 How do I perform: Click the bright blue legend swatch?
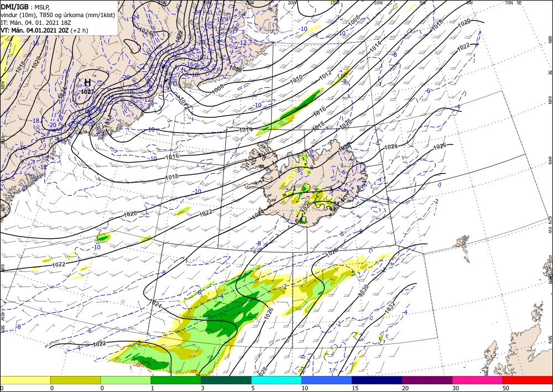(327, 380)
